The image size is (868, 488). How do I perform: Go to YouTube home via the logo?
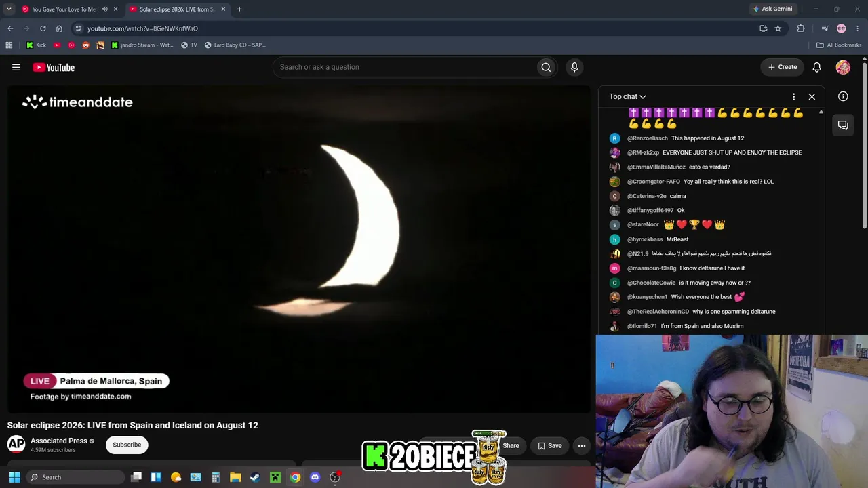(54, 67)
